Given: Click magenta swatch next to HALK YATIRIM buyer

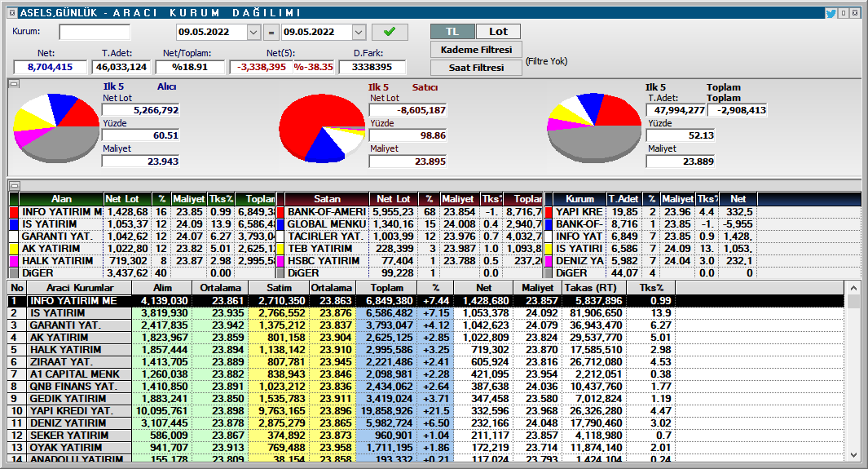Looking at the screenshot, I should [x=15, y=261].
